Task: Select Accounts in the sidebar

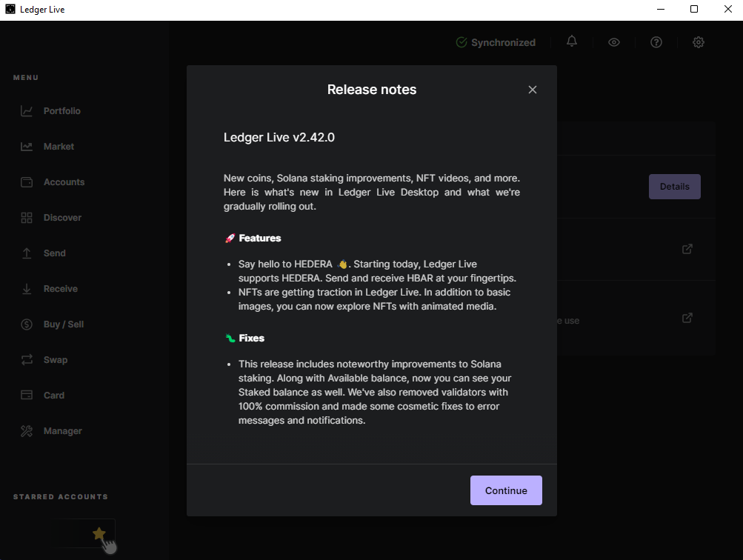Action: click(x=64, y=182)
